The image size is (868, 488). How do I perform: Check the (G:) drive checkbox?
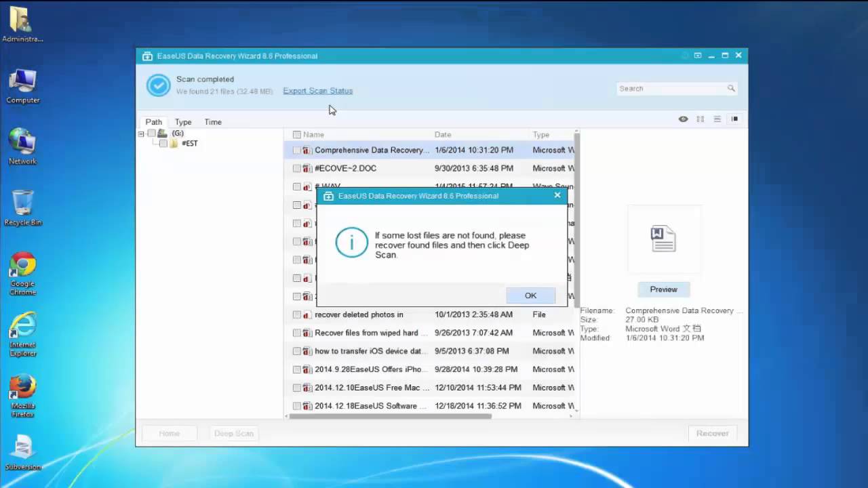click(x=151, y=134)
